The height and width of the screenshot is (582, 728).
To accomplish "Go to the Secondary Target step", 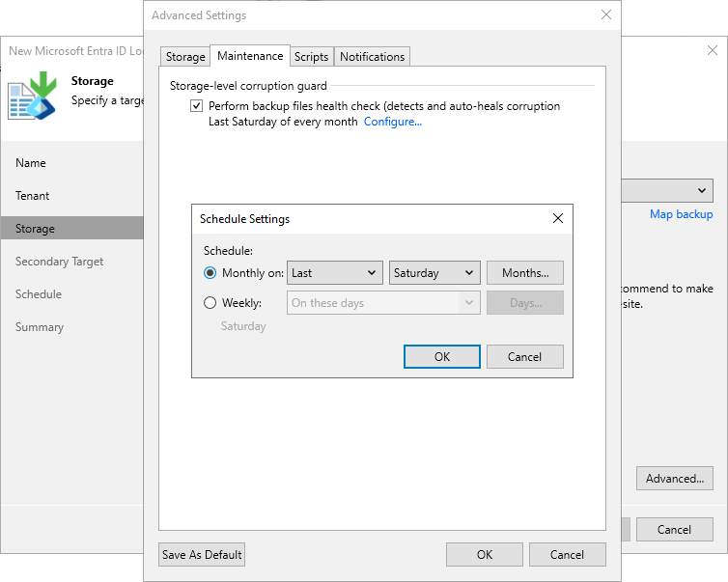I will (x=60, y=262).
